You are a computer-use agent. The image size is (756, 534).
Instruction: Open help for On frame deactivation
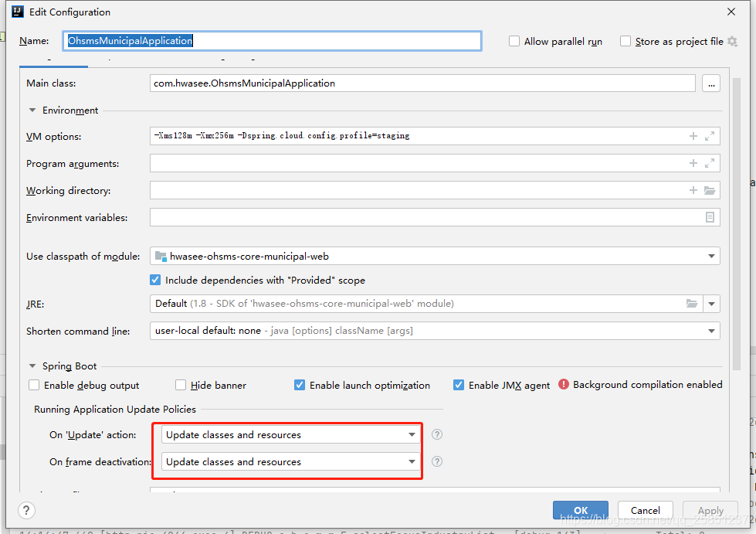tap(437, 461)
